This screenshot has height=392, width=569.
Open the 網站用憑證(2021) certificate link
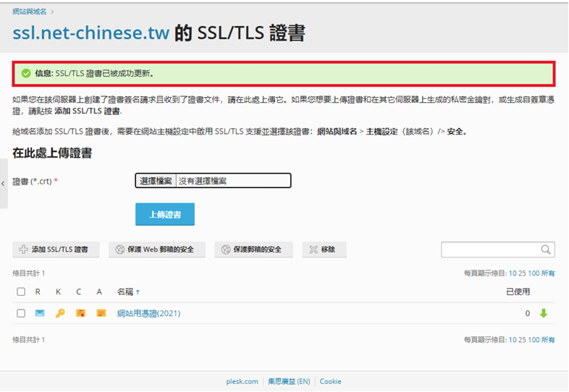[x=149, y=313]
